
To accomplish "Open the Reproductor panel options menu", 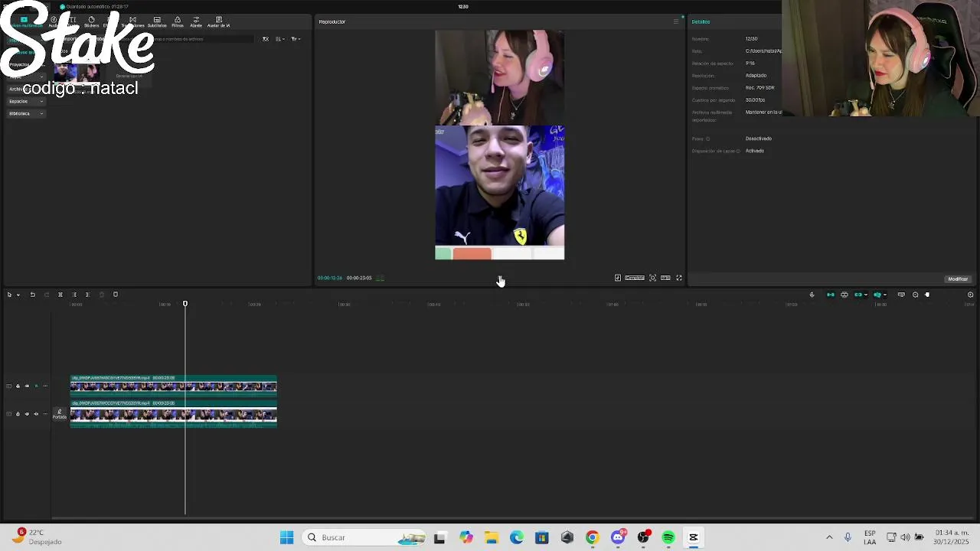I will click(x=675, y=21).
